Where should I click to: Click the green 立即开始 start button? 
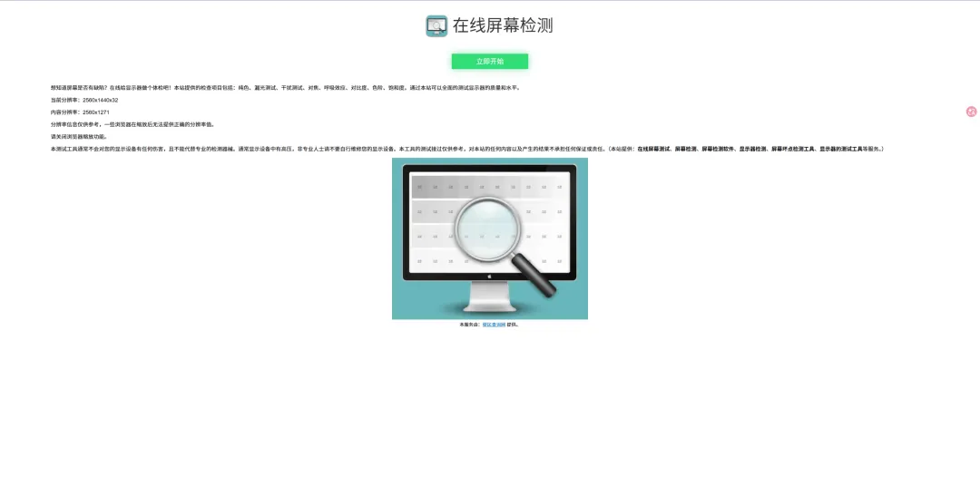pos(490,62)
